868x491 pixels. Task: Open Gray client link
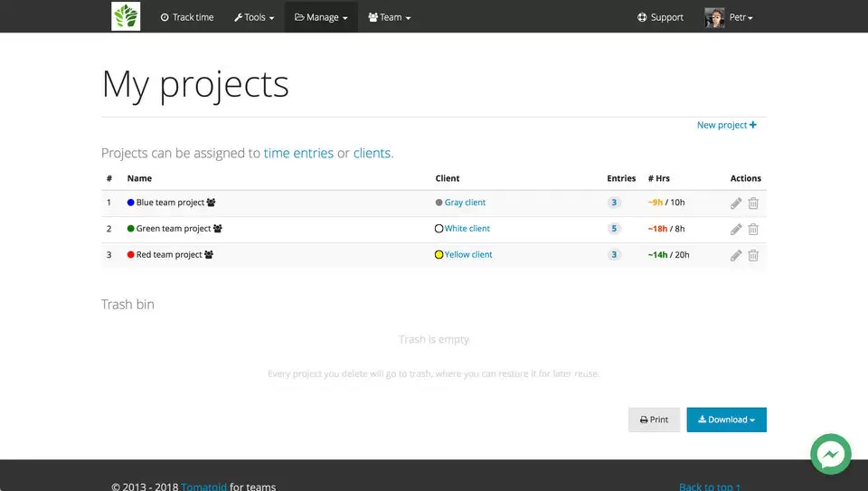[465, 203]
